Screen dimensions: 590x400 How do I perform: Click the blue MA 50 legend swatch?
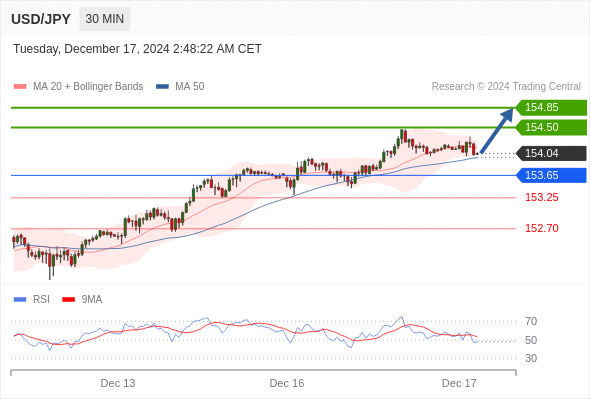coord(163,87)
